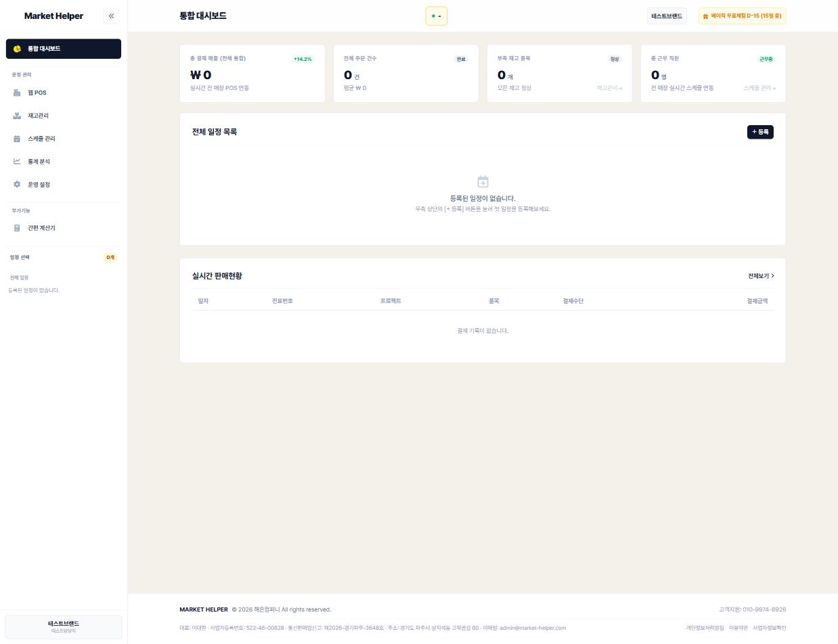
Task: Click the 프로젝트 column header
Action: 391,301
